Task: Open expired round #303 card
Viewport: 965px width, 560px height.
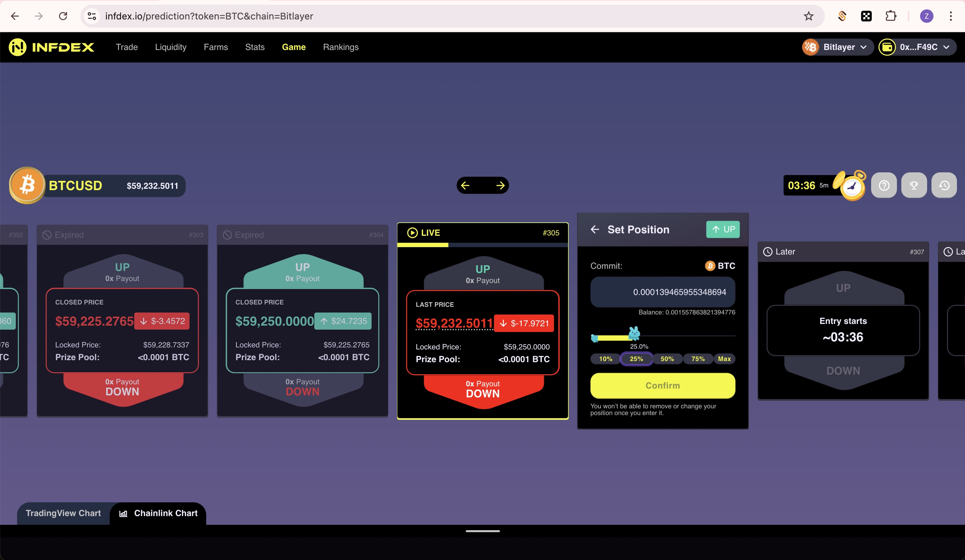Action: [122, 321]
